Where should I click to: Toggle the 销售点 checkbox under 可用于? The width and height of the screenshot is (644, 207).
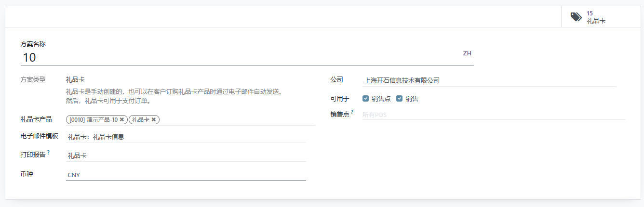366,99
